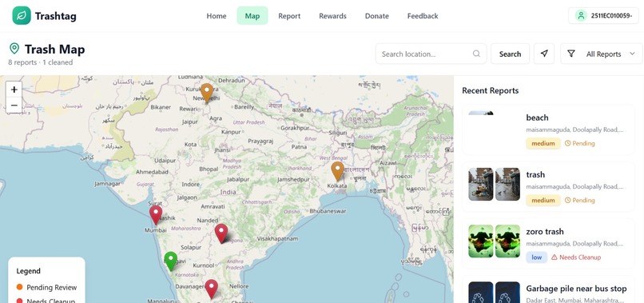The width and height of the screenshot is (644, 303).
Task: Open the Feedback page
Action: coord(423,16)
